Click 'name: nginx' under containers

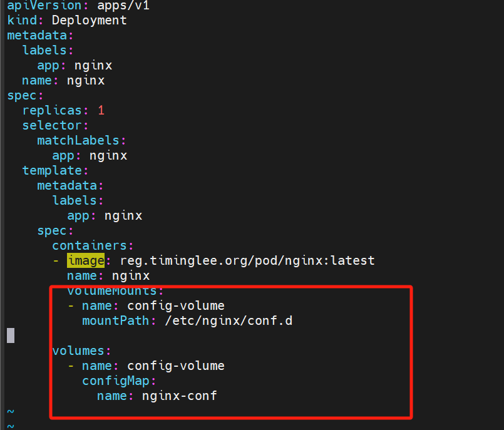(108, 276)
